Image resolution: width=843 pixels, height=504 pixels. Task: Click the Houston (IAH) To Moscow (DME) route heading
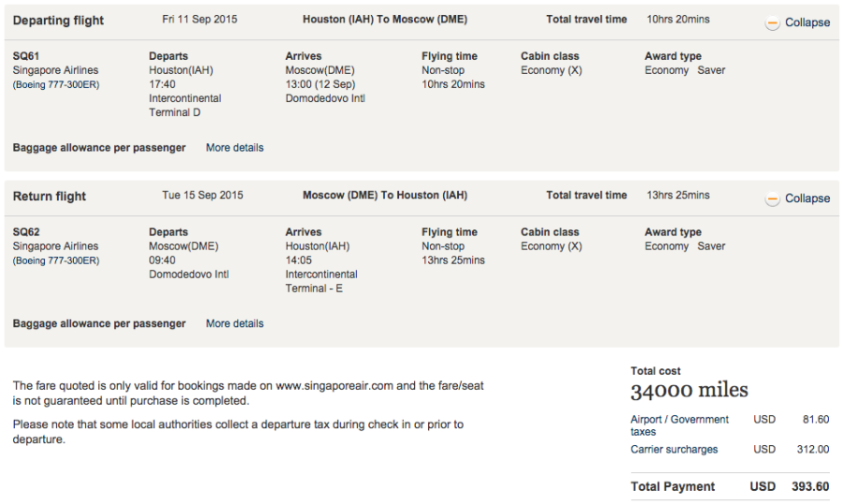click(385, 20)
